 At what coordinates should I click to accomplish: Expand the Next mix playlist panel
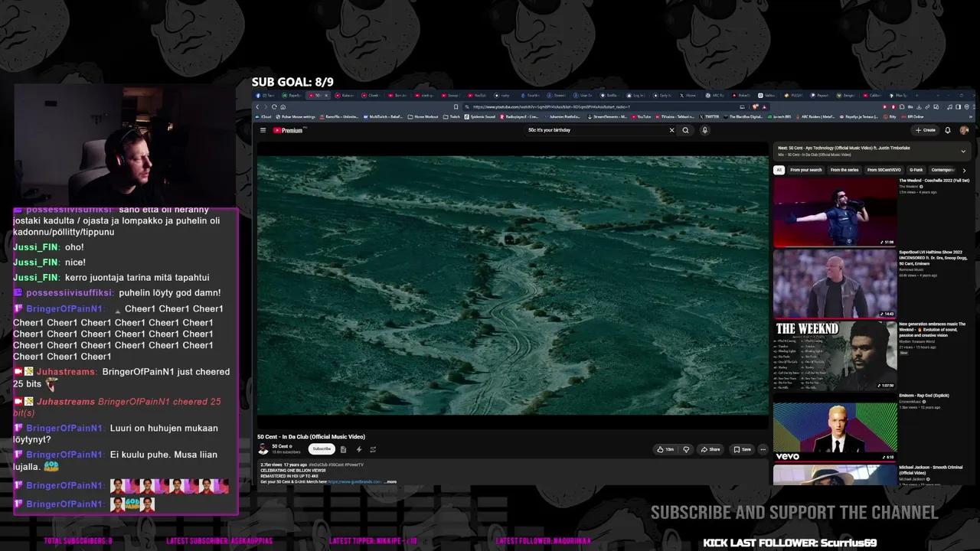[x=963, y=152]
